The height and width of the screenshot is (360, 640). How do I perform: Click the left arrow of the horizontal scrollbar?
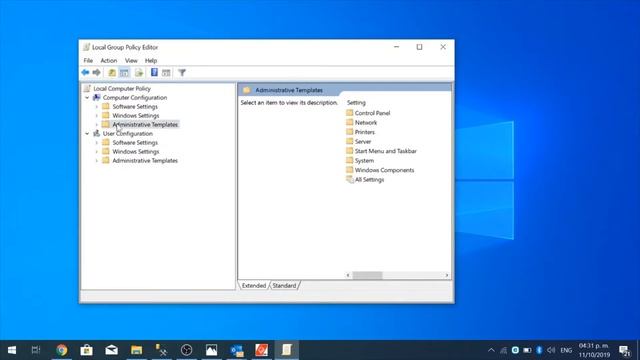(x=348, y=275)
